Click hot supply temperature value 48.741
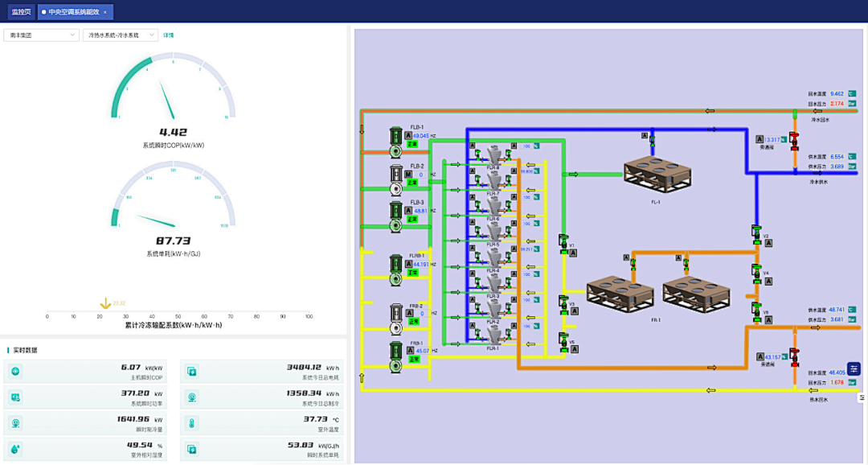868x465 pixels. point(837,310)
